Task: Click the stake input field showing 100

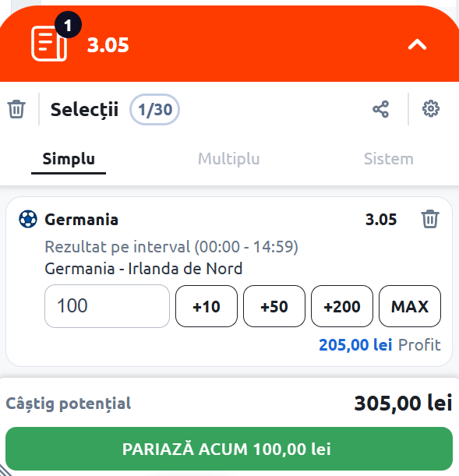Action: [x=107, y=306]
